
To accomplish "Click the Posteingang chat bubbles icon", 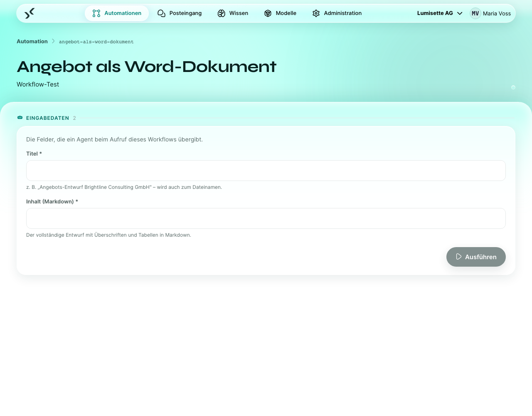I will point(162,13).
